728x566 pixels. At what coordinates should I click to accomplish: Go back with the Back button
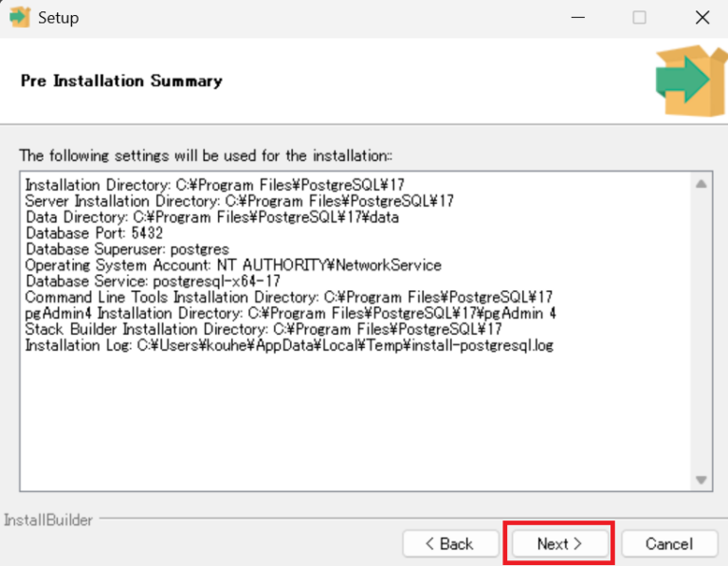tap(449, 543)
